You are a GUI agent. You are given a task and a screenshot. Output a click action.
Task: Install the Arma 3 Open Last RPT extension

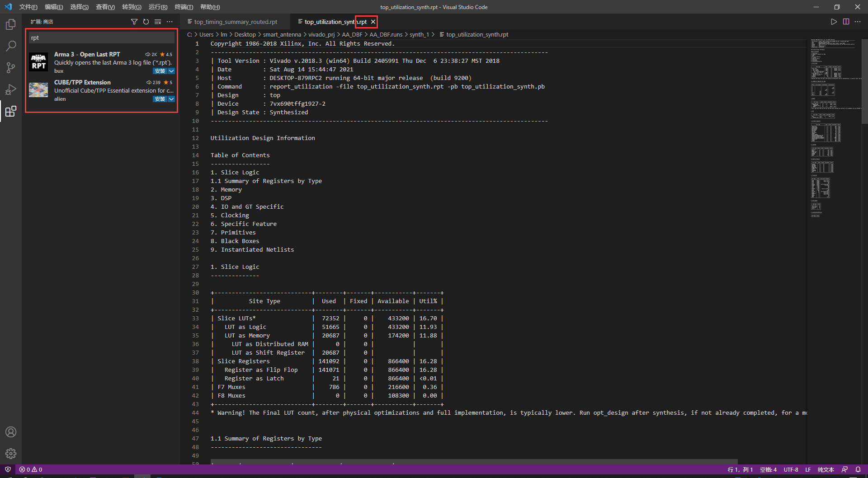click(160, 71)
